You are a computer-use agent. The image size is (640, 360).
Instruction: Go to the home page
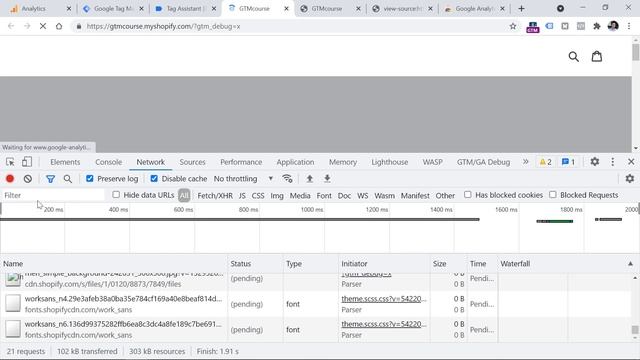(x=59, y=26)
